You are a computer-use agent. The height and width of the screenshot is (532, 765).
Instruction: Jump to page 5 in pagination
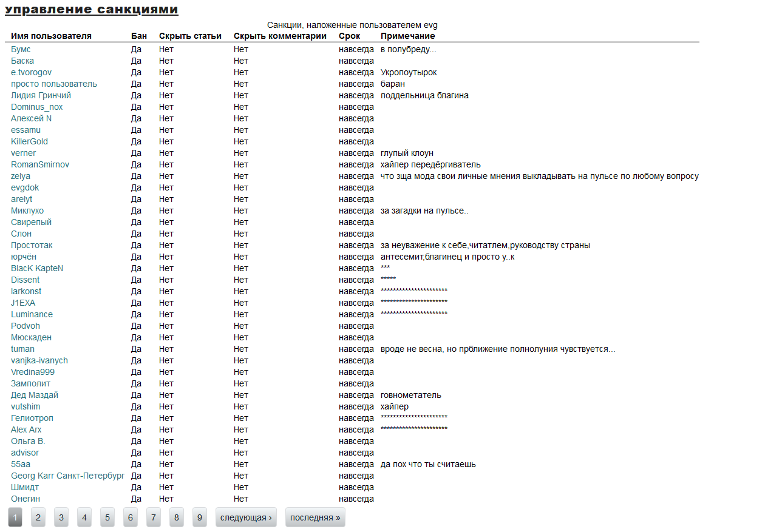point(107,517)
